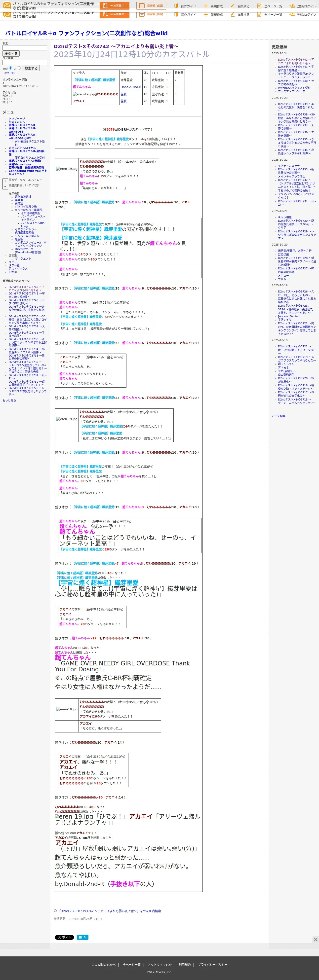The image size is (319, 980).
Task: Expand the 関連資料集-バトロイ以外 section
Action: click(x=5, y=186)
